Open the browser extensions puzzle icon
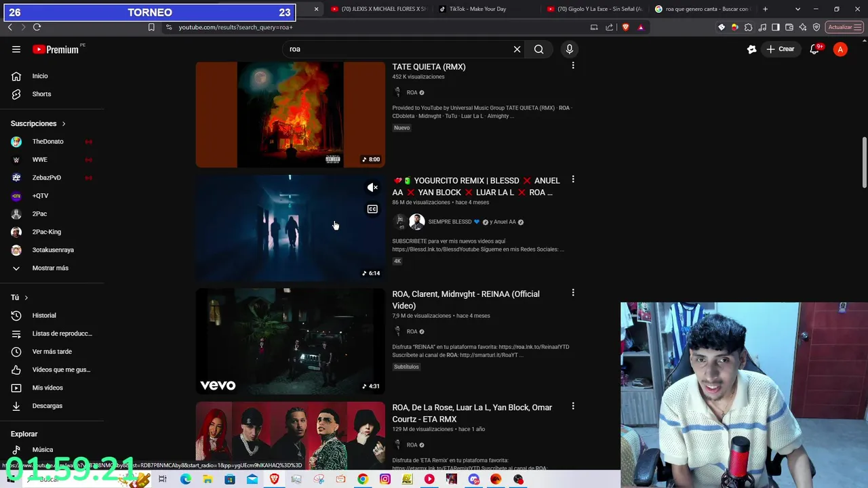868x488 pixels. click(x=748, y=27)
